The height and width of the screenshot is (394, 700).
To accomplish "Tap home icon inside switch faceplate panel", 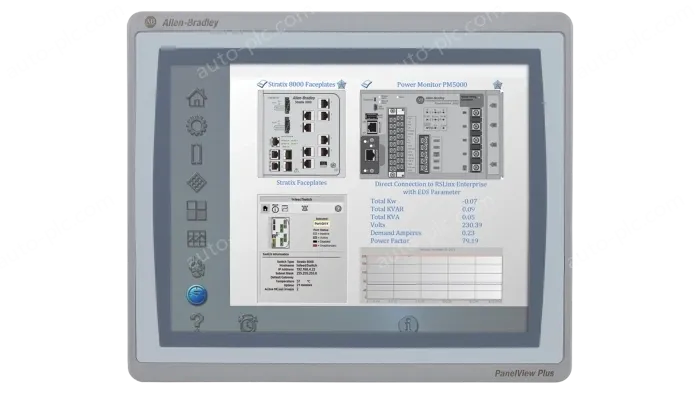I will click(x=265, y=208).
